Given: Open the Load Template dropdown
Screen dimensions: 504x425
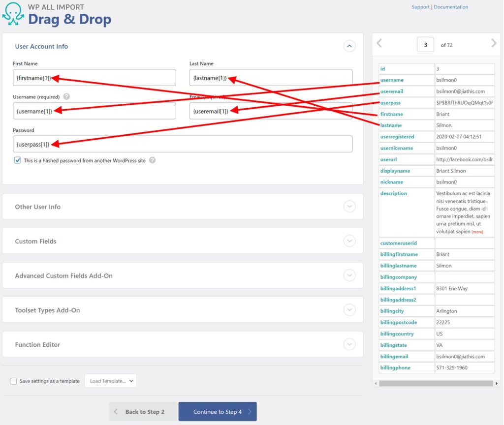Looking at the screenshot, I should pos(111,381).
